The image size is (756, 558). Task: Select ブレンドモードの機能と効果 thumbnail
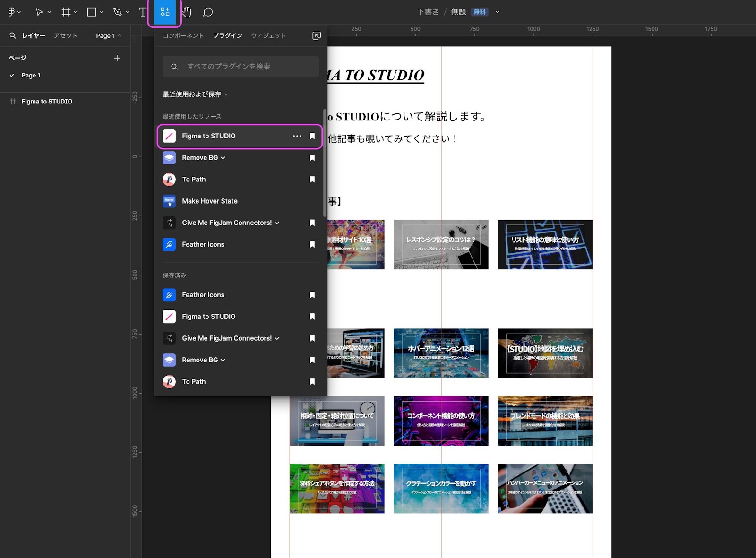(x=545, y=421)
